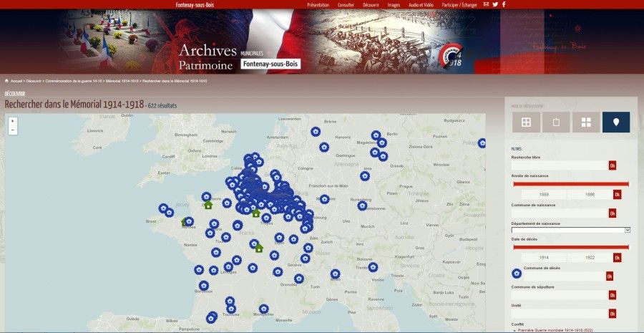Follow the Mémorial 1914-1918 breadcrumb link
The width and height of the screenshot is (644, 333).
point(122,81)
